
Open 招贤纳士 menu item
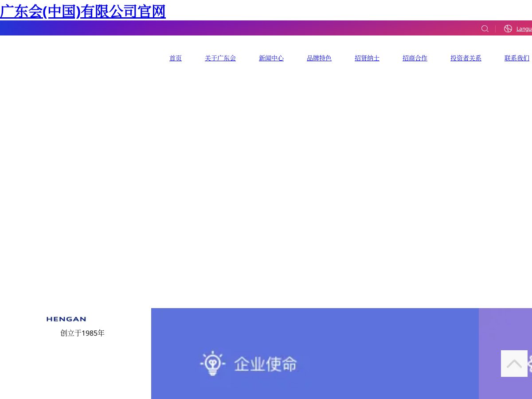tap(367, 58)
